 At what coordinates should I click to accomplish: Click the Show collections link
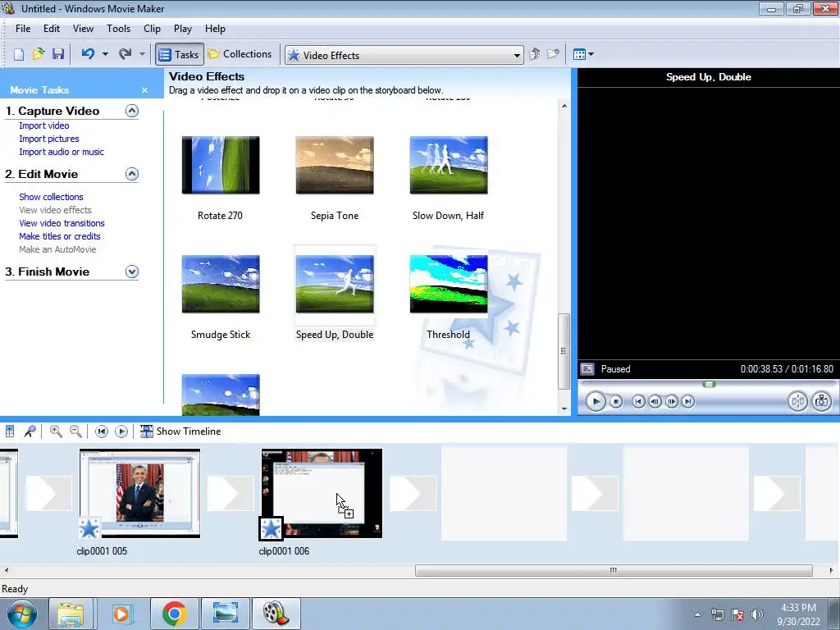(x=52, y=197)
